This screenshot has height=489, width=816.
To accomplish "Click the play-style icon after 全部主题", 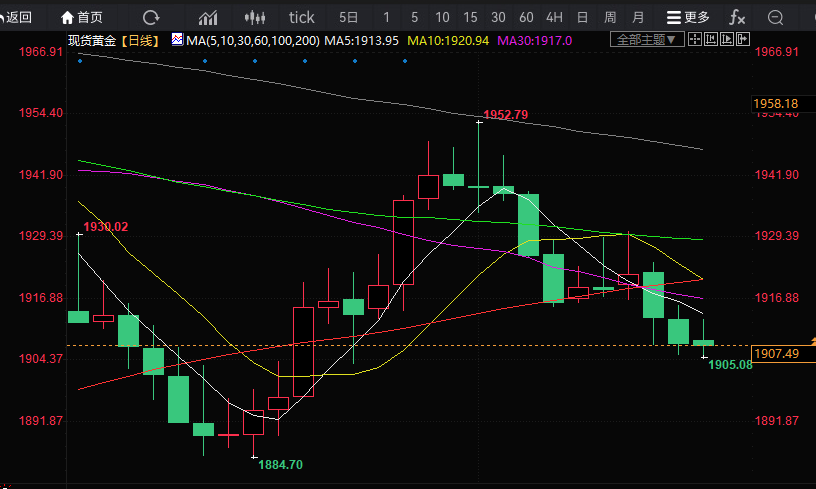I will 726,39.
